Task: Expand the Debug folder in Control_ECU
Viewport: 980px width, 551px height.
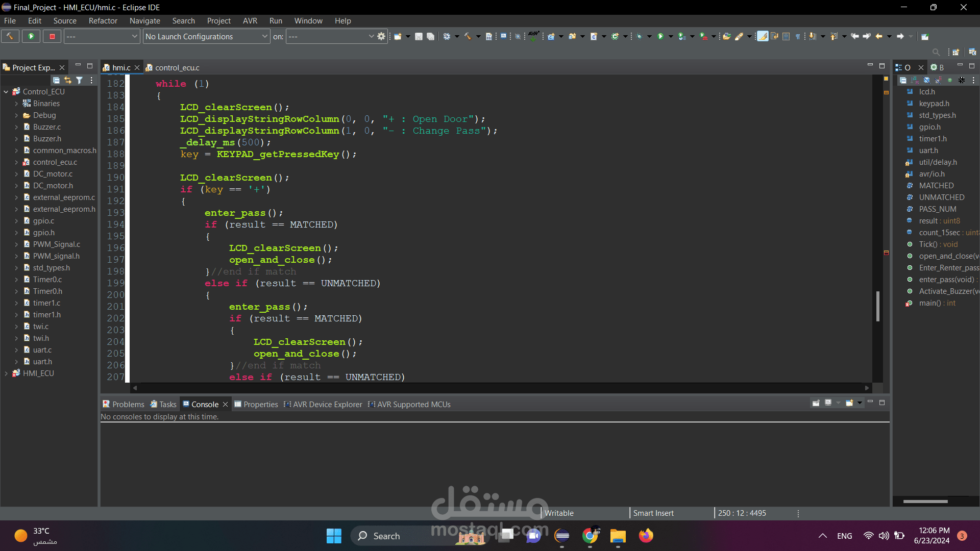Action: click(16, 115)
